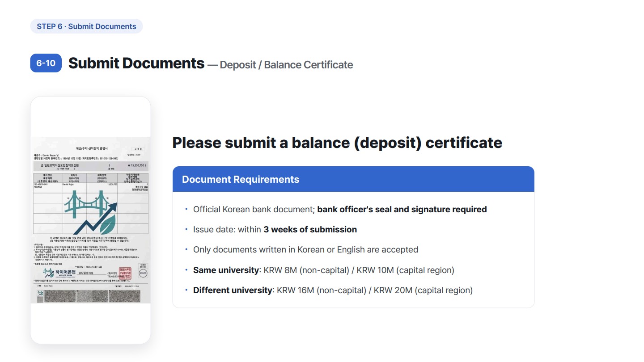Click the red bank seal stamp
The height and width of the screenshot is (362, 644).
click(x=125, y=273)
